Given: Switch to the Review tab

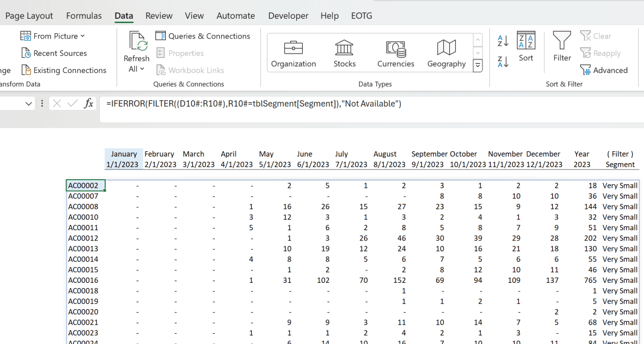Looking at the screenshot, I should [x=159, y=16].
